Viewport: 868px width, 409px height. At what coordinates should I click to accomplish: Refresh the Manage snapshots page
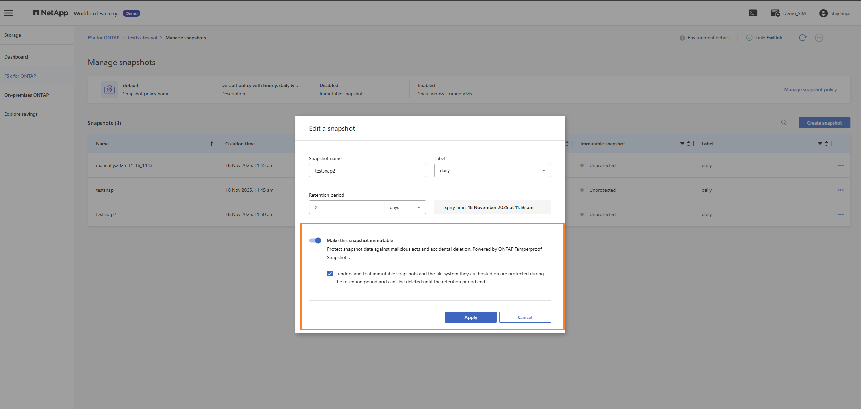tap(802, 38)
